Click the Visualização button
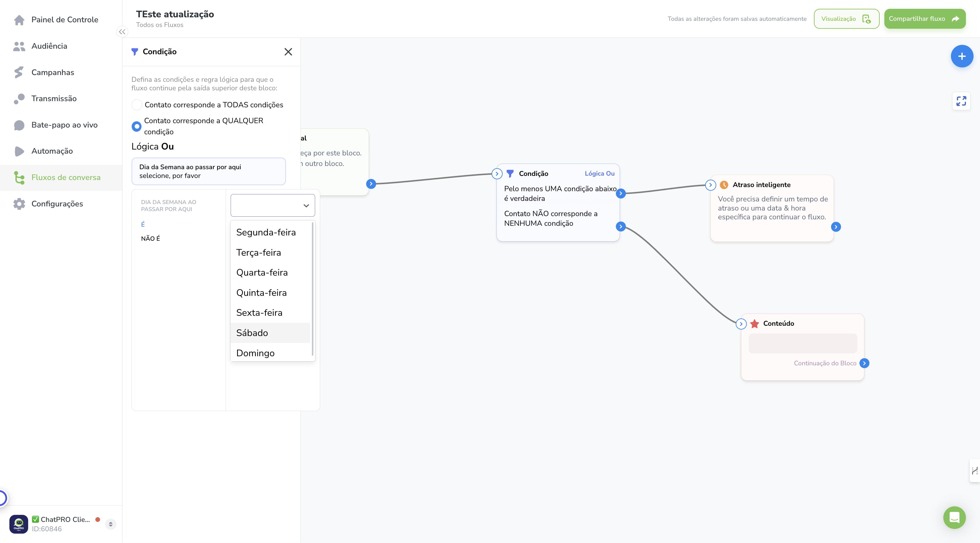This screenshot has height=543, width=980. point(846,19)
